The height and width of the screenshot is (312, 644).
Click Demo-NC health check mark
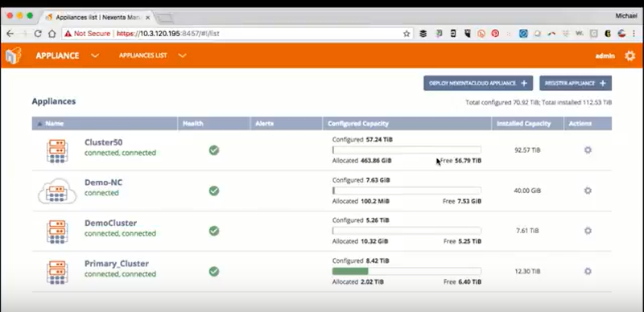(213, 191)
